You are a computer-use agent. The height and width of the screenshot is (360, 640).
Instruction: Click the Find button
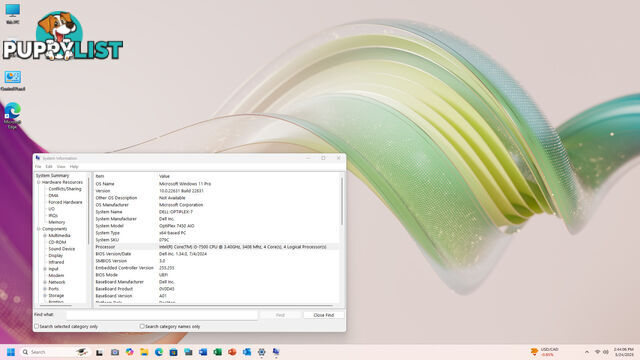click(x=280, y=315)
